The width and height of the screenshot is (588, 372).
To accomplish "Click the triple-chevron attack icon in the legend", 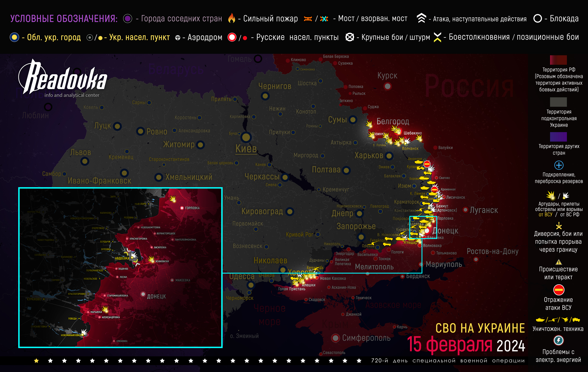I will tap(421, 18).
